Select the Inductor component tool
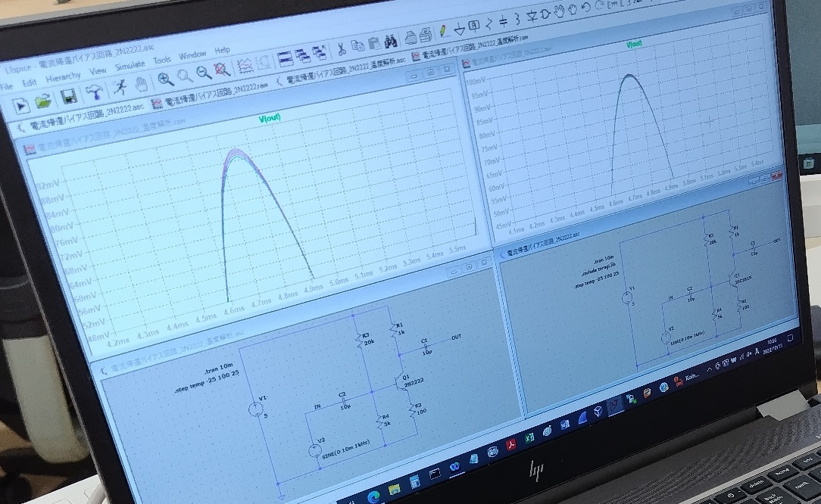 click(x=517, y=19)
